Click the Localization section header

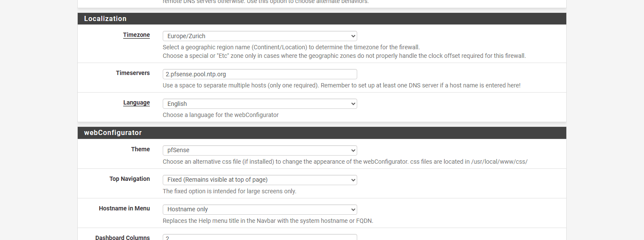[105, 18]
